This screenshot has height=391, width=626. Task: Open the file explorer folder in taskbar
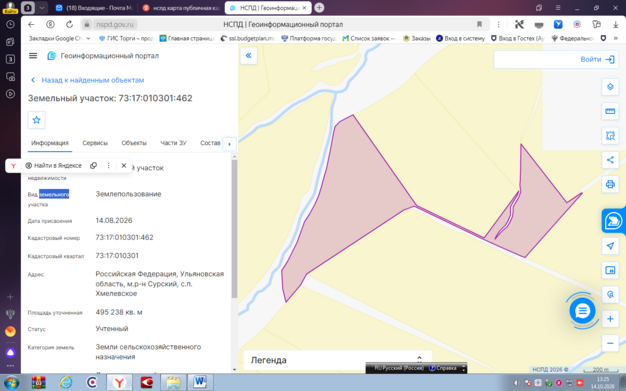173,383
